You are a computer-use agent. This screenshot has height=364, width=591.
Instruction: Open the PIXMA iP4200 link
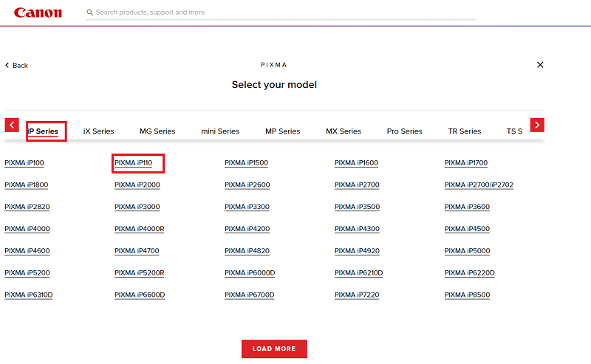point(247,229)
